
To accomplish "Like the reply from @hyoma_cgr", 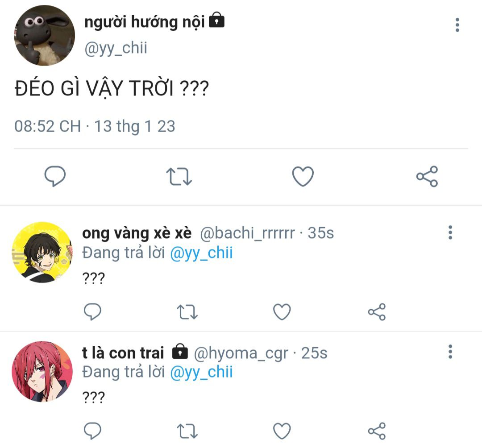I will 282,431.
